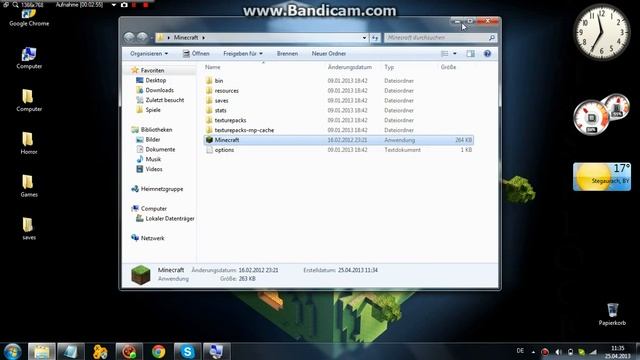Click the volume icon in system tray
Viewport: 640px width, 360px height.
click(558, 352)
